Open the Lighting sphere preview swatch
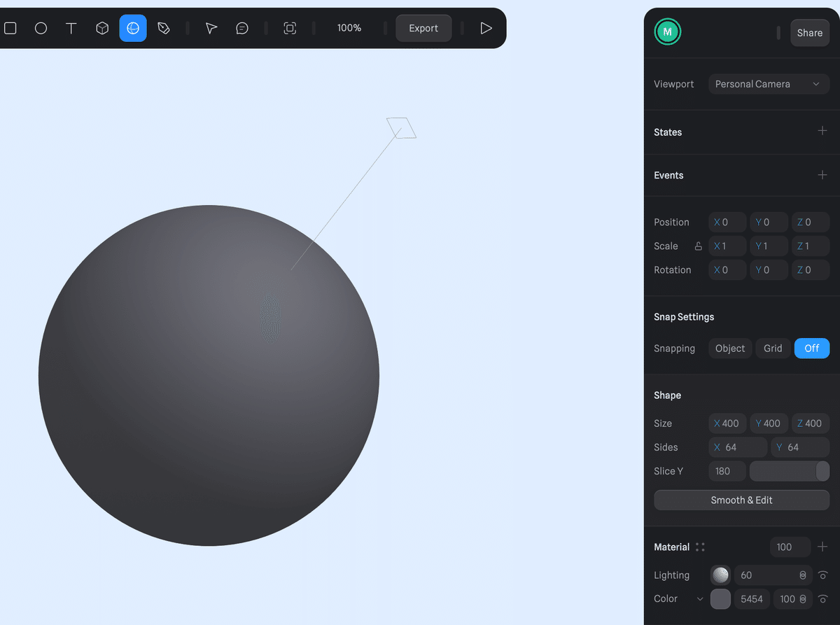This screenshot has height=625, width=840. click(720, 575)
